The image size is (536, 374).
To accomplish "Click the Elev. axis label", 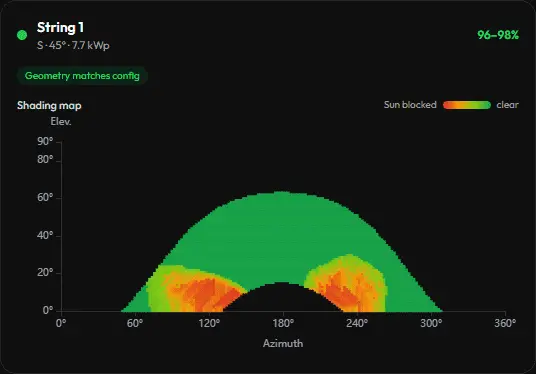I will (x=61, y=121).
